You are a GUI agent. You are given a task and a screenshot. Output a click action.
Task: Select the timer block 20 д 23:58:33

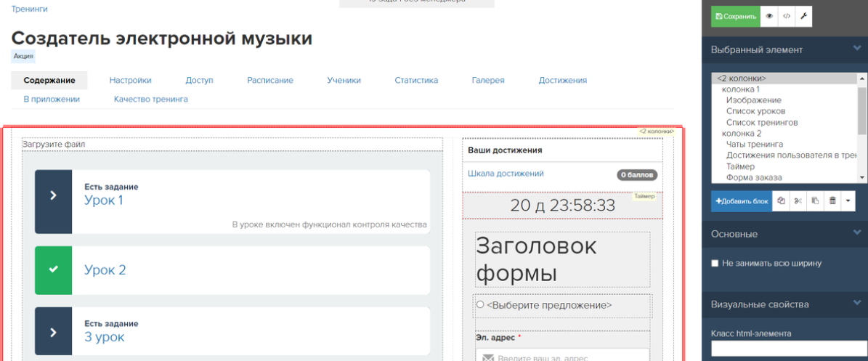pos(562,206)
